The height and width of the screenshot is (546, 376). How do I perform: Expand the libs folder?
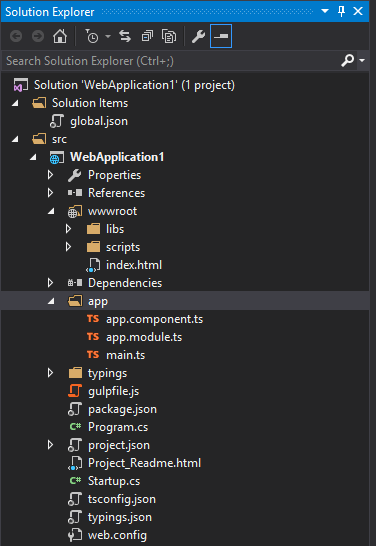pyautogui.click(x=69, y=229)
